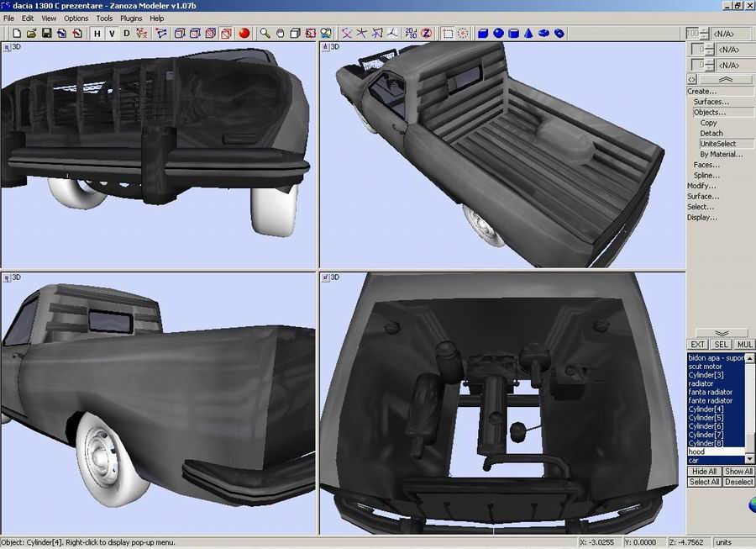The height and width of the screenshot is (549, 756).
Task: Click the By Material... command
Action: tap(722, 155)
